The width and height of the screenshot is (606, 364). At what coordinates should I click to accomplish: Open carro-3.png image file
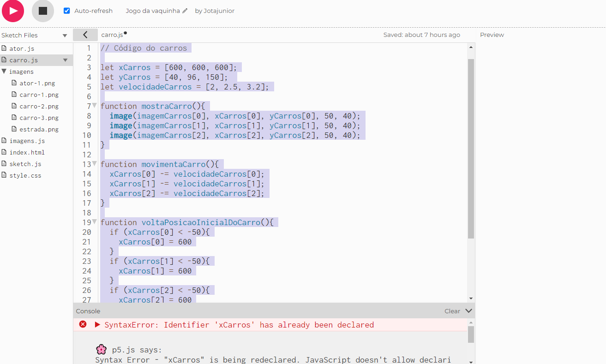coord(39,118)
